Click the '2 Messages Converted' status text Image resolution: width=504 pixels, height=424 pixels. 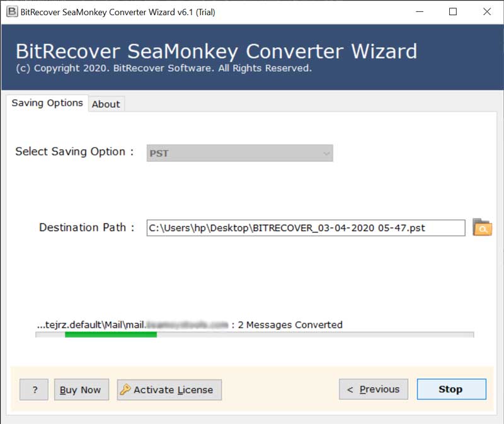[290, 324]
